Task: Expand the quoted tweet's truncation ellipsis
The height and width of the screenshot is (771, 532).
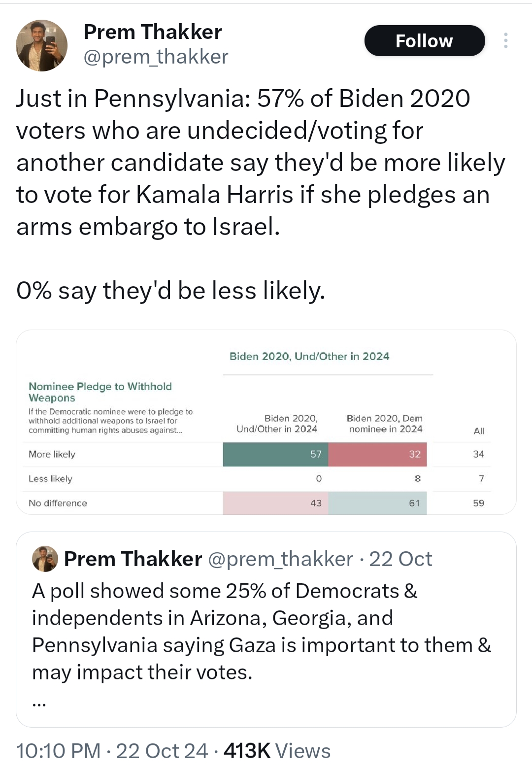Action: [x=39, y=704]
